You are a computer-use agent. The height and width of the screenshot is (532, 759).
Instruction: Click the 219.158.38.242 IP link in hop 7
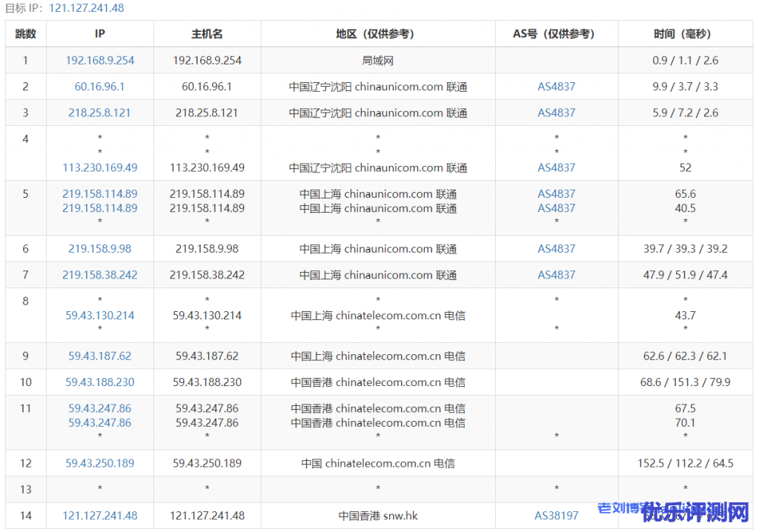pyautogui.click(x=100, y=275)
